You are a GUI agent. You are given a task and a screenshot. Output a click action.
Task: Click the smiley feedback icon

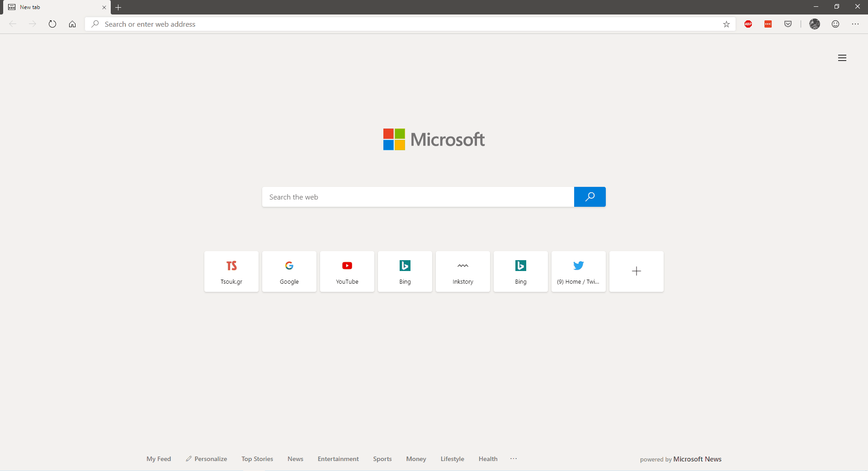tap(835, 24)
